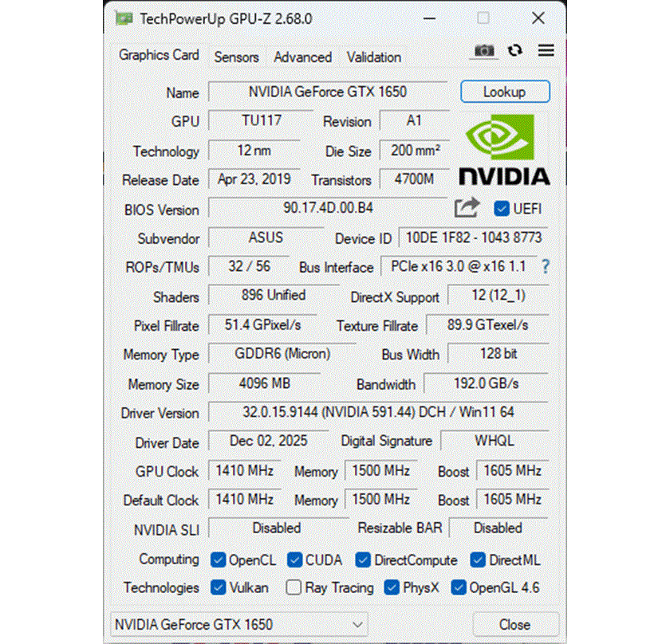The height and width of the screenshot is (644, 662).
Task: Toggle the OpenCL checkbox
Action: (218, 560)
